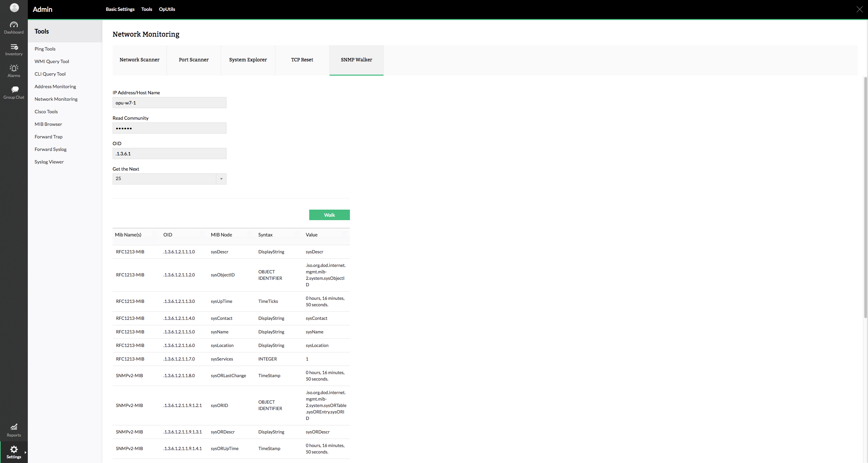
Task: Open the Reports chart icon
Action: [14, 427]
